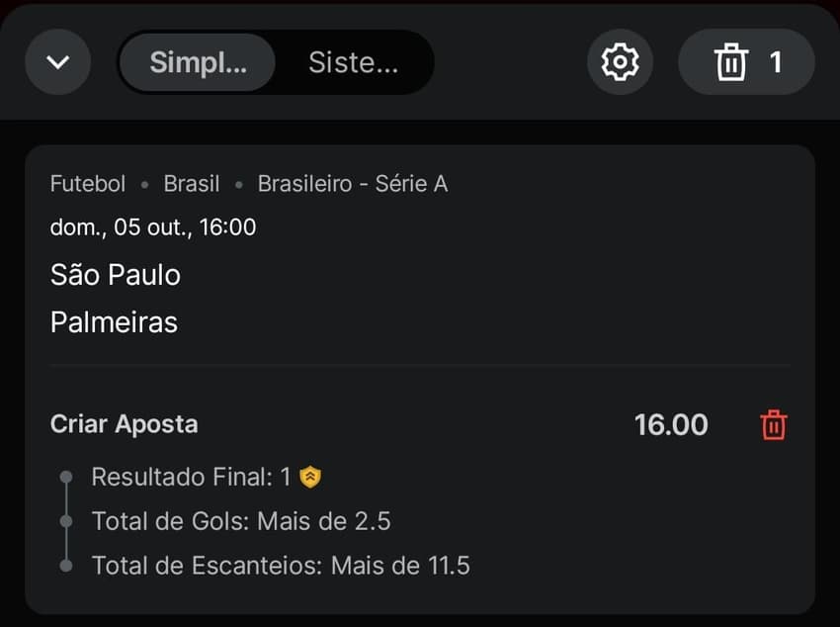Image resolution: width=840 pixels, height=627 pixels.
Task: Click the trash bin icon in the header
Action: coord(732,61)
